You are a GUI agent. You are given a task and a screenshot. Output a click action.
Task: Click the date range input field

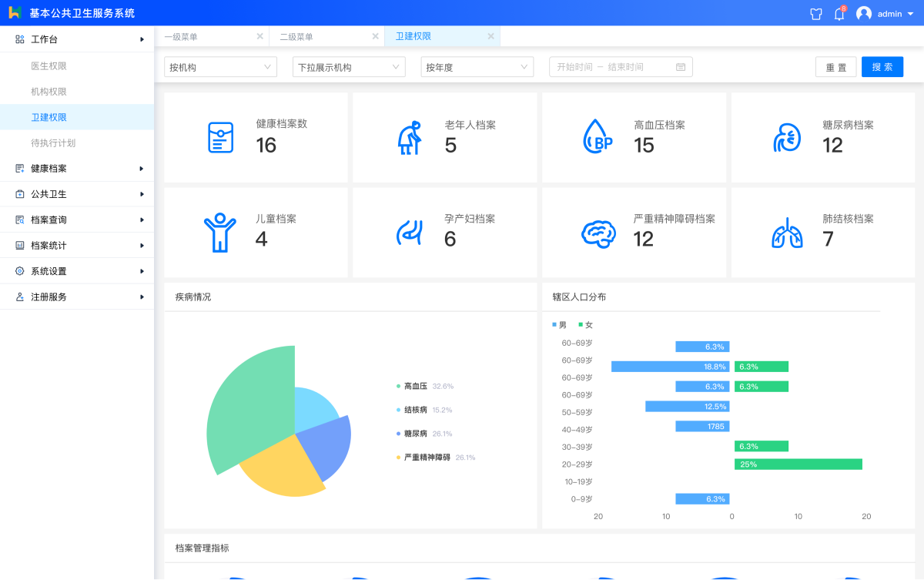(621, 67)
